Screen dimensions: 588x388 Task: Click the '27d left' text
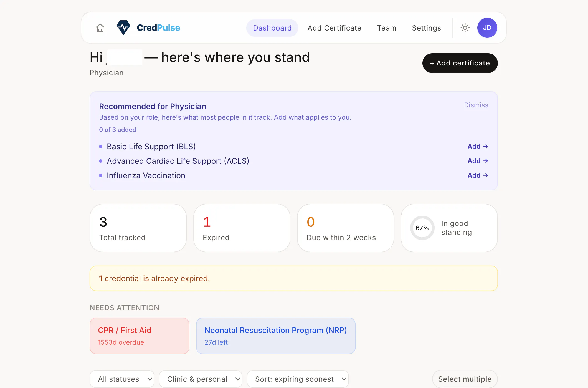coord(216,342)
